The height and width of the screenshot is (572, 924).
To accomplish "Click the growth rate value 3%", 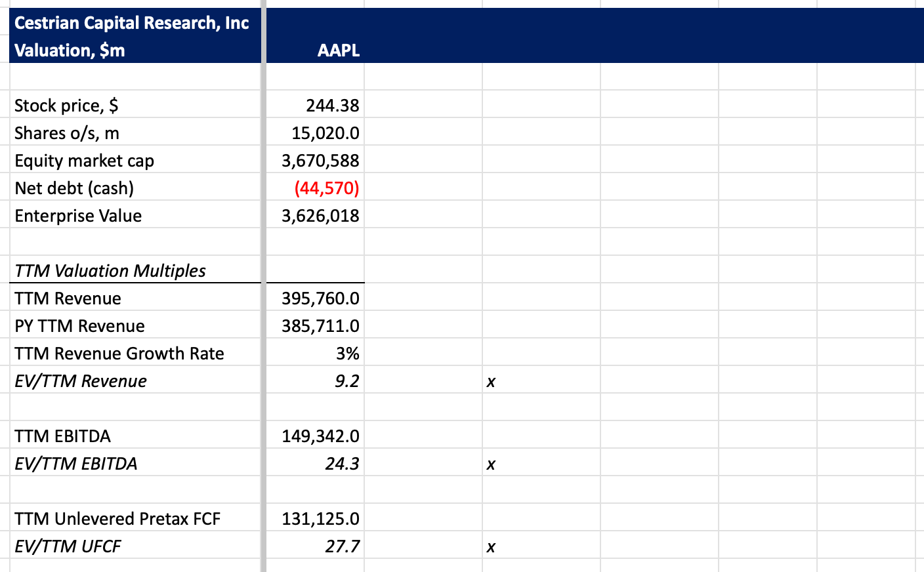I will (x=348, y=354).
